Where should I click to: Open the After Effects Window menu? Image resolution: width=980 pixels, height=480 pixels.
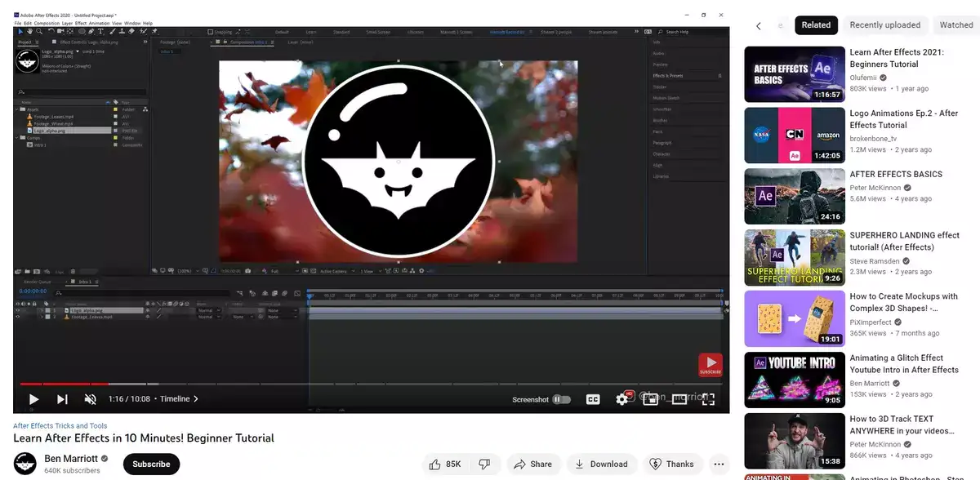coord(132,23)
